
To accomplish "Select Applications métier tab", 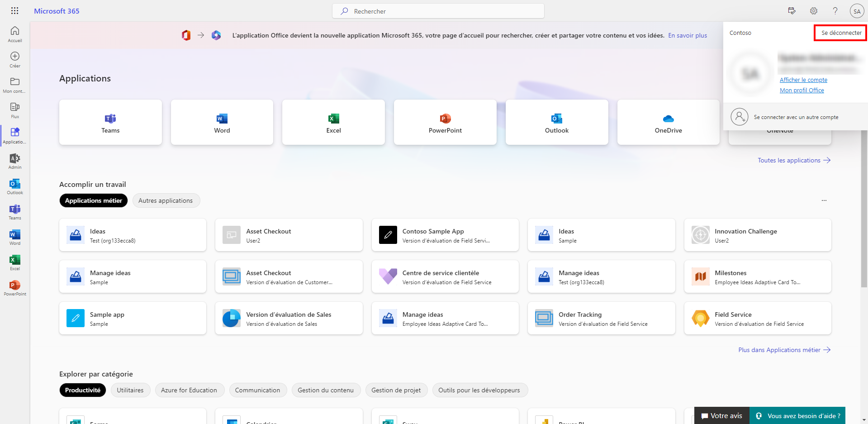I will click(x=94, y=200).
